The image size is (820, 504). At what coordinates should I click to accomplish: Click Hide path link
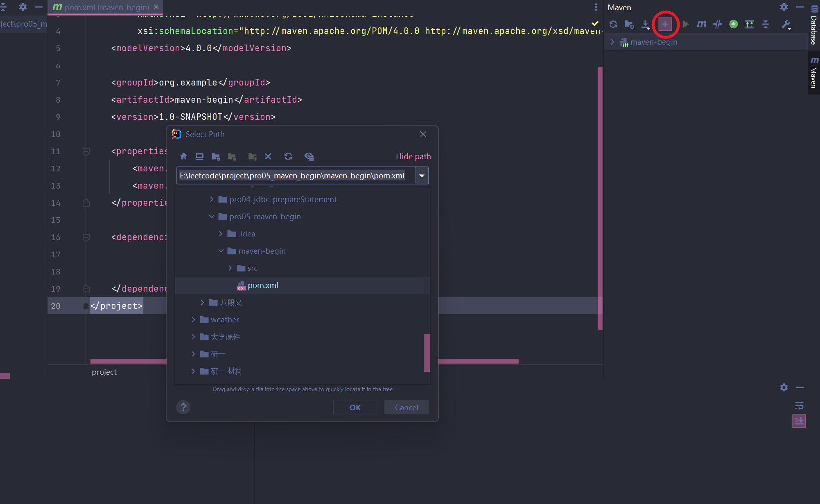pos(413,156)
